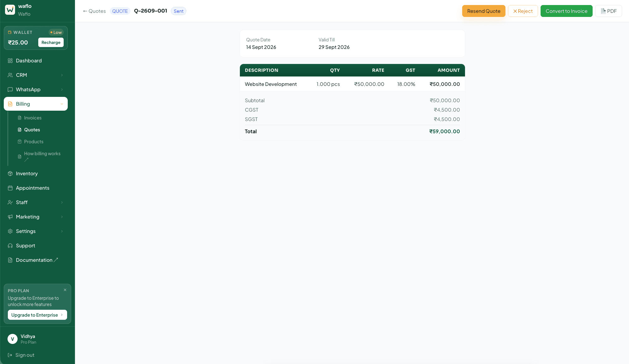Click the Invoices file icon
The image size is (629, 364).
[x=20, y=118]
